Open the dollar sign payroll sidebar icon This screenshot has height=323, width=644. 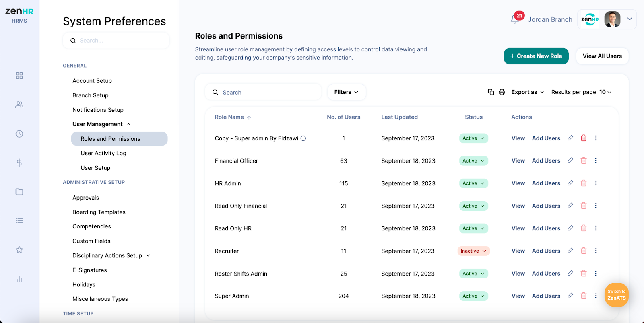point(19,163)
